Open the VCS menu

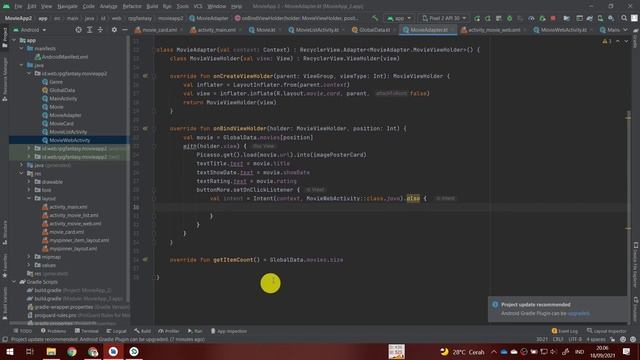(x=198, y=6)
